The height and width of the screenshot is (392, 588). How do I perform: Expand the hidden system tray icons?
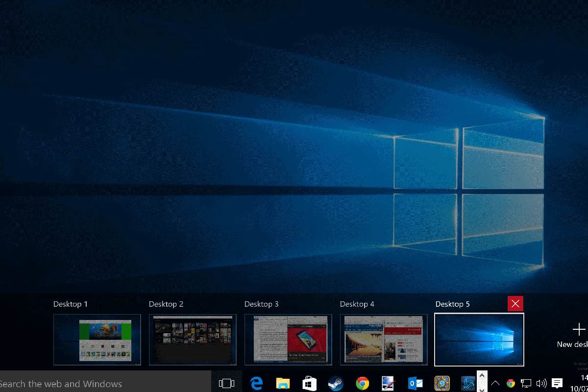click(x=495, y=383)
